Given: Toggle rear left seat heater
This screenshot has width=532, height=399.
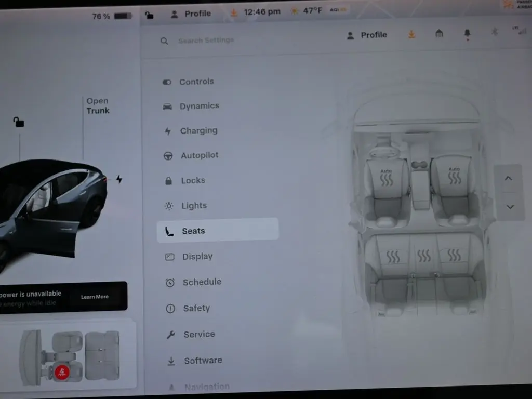Looking at the screenshot, I should (x=393, y=256).
